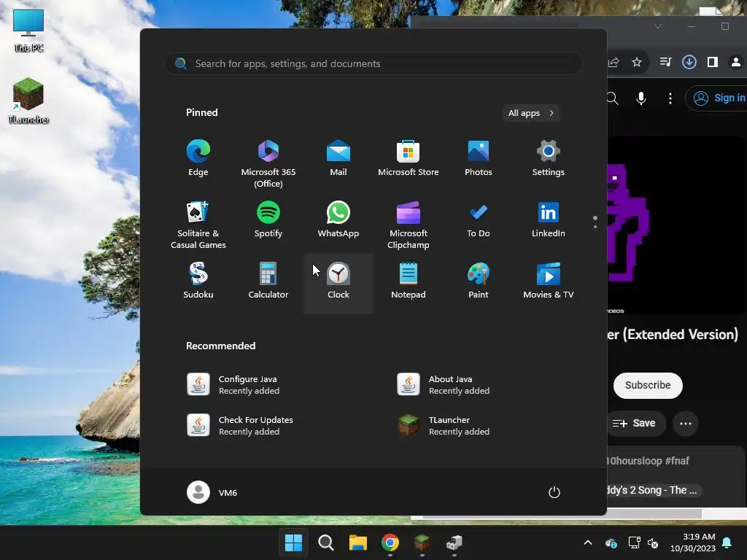The image size is (747, 560).
Task: Open the Settings pinned app
Action: (549, 158)
